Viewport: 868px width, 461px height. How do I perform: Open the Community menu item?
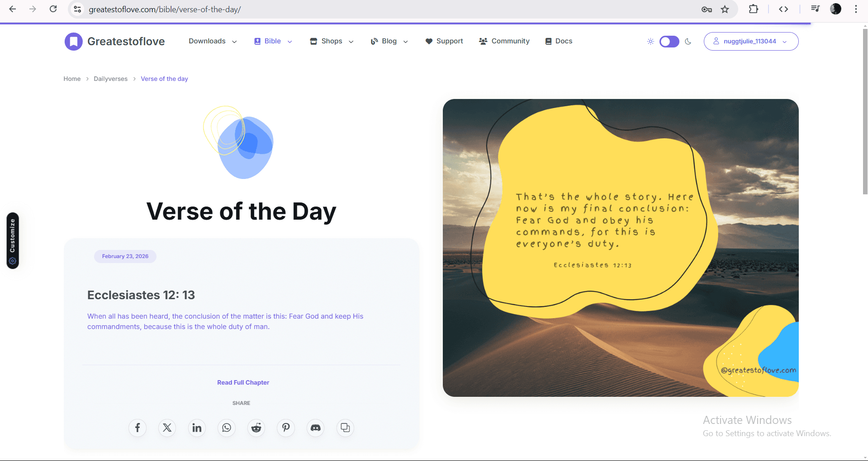pos(504,41)
